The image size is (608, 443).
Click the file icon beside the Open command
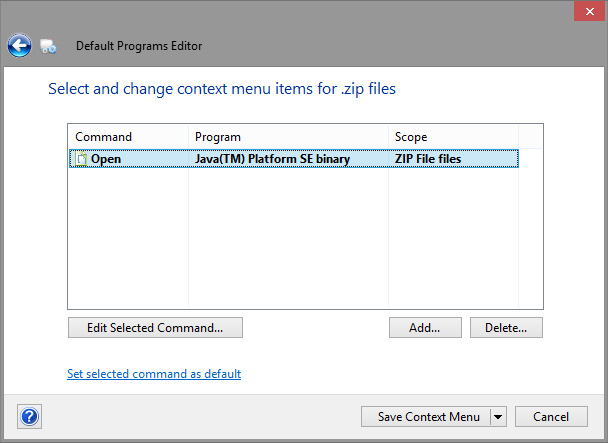[x=81, y=158]
